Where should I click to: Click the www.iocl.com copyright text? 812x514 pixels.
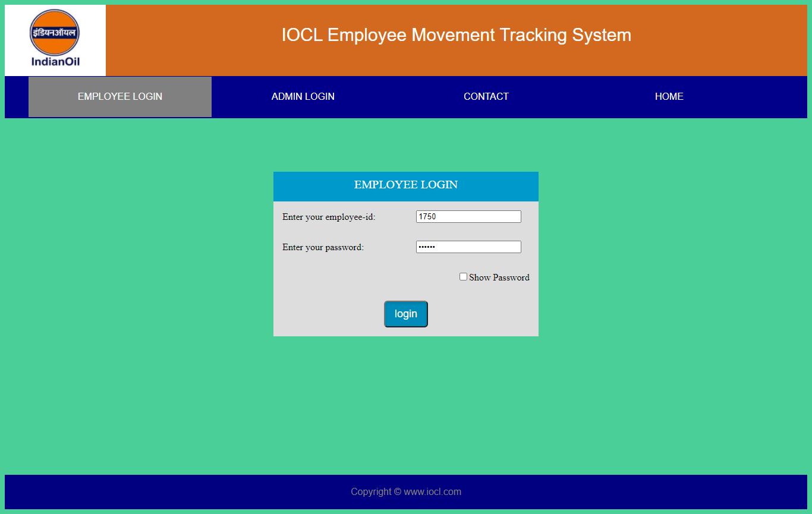point(406,491)
